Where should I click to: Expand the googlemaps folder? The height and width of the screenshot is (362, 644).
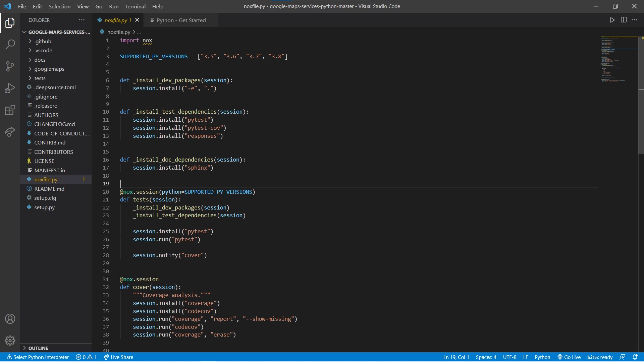pos(49,69)
